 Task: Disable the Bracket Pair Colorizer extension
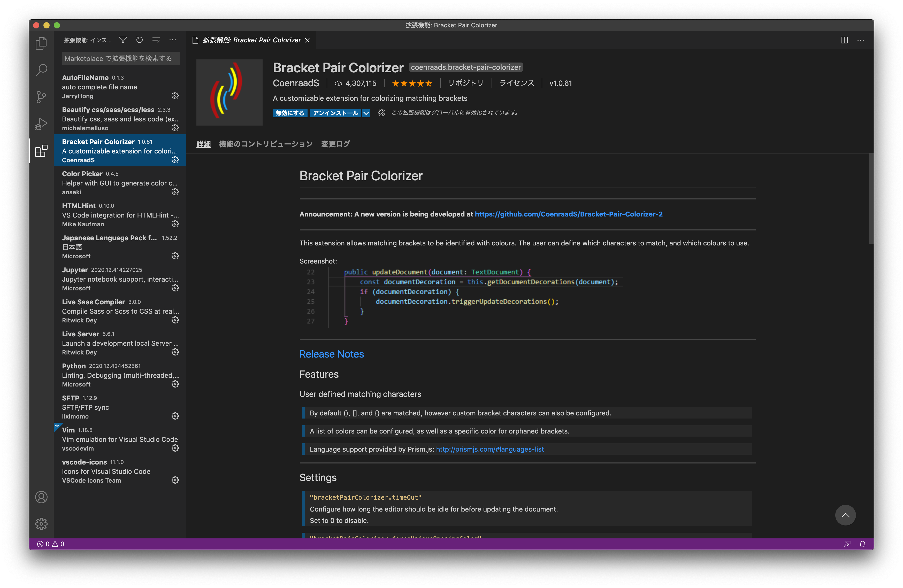[x=290, y=113]
